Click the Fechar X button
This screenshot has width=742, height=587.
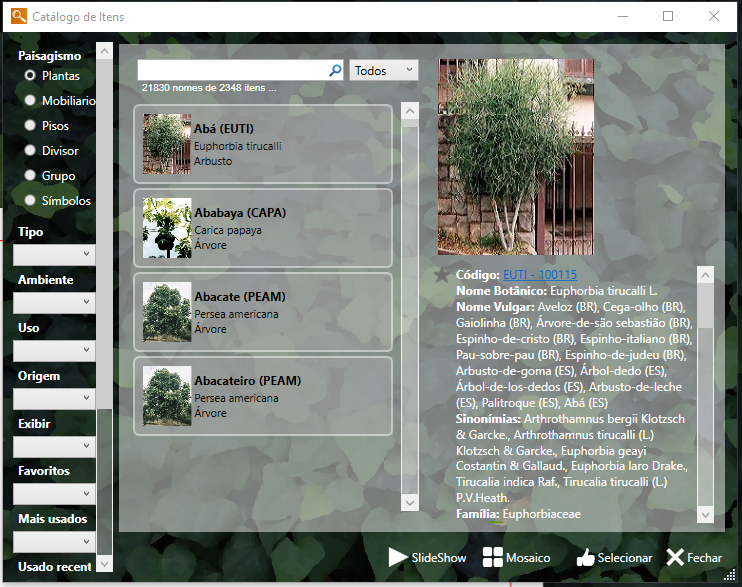[x=676, y=557]
